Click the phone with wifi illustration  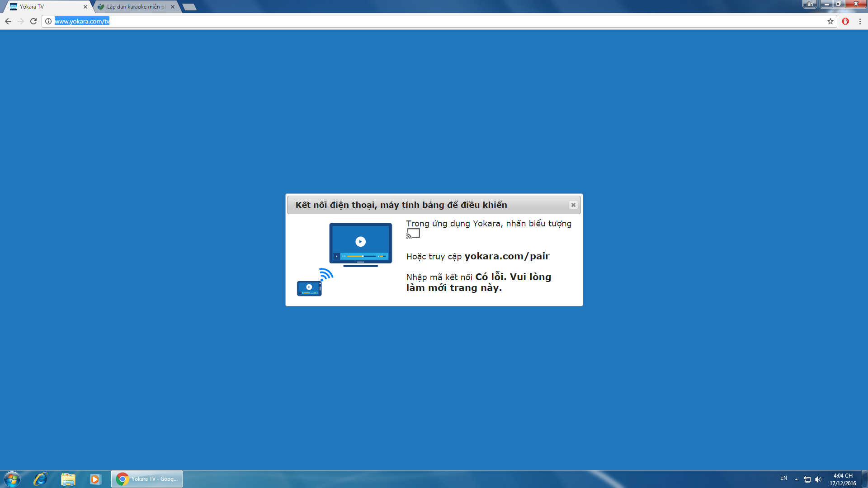point(315,282)
